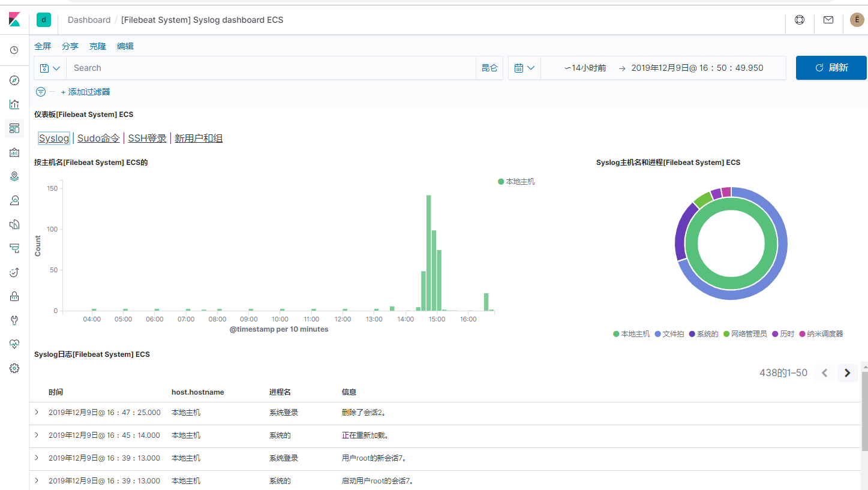This screenshot has height=490, width=868.
Task: Open the 新用户和组 dashboard link
Action: 199,139
